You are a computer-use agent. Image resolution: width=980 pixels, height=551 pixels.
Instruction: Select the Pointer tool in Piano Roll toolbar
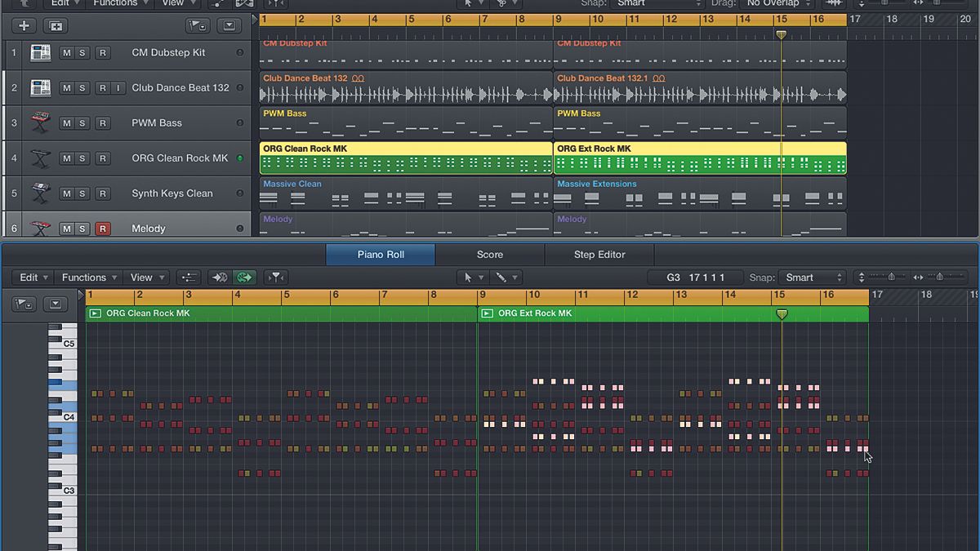[x=469, y=278]
